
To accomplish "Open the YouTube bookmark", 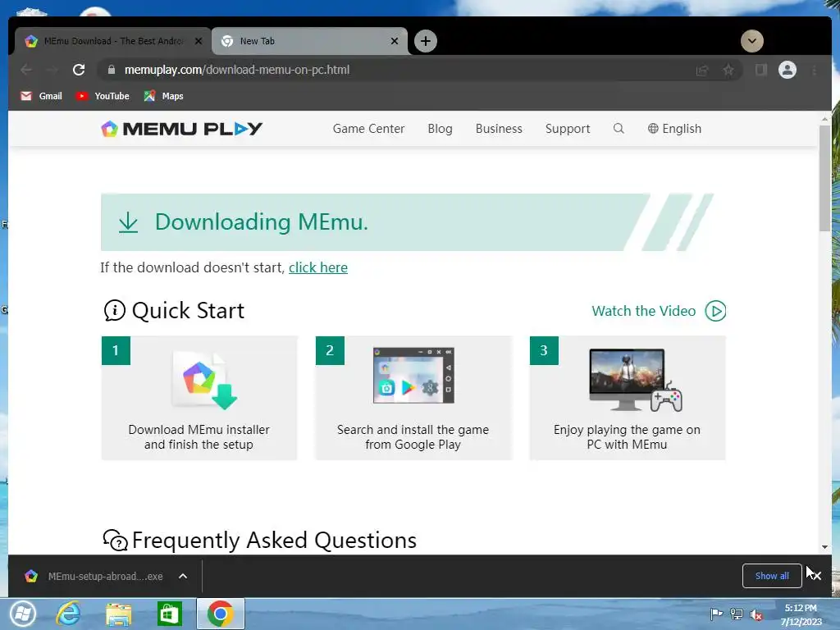I will click(103, 96).
